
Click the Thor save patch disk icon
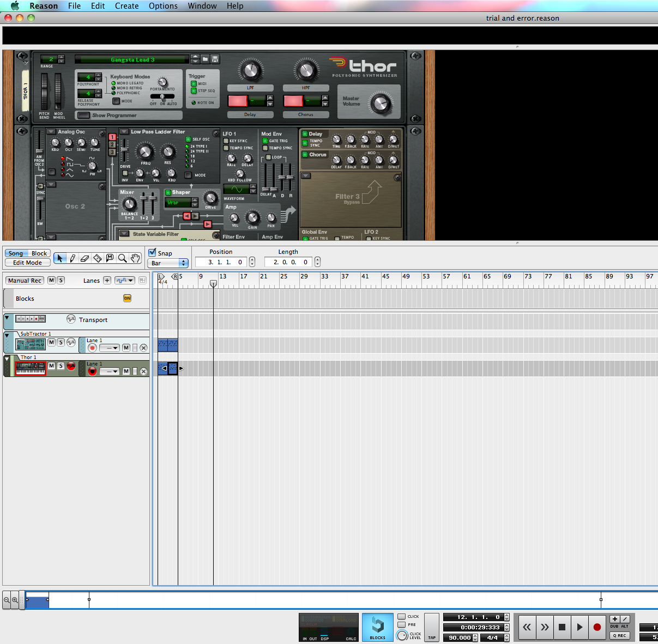pyautogui.click(x=215, y=59)
